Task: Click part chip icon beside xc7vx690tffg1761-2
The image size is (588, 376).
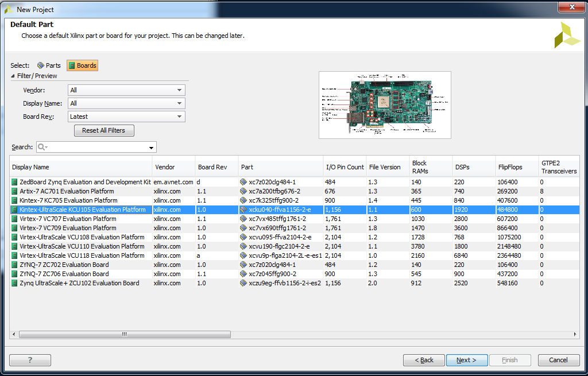Action: 243,228
